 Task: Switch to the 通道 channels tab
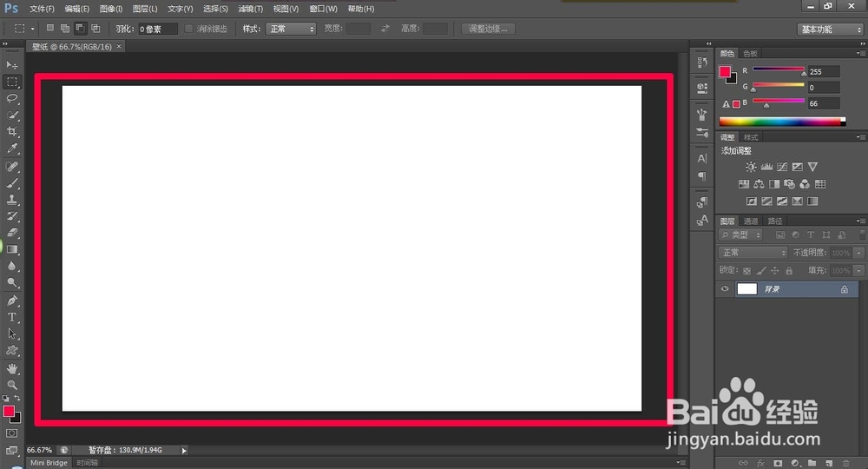click(751, 221)
